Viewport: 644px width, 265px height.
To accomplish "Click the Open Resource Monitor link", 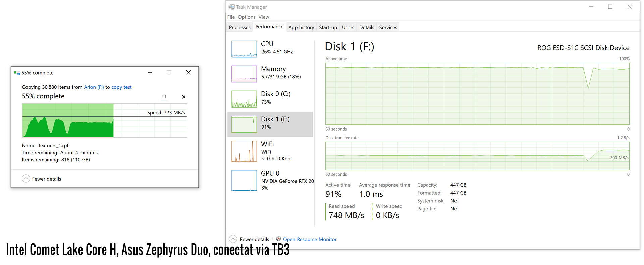I will (310, 239).
